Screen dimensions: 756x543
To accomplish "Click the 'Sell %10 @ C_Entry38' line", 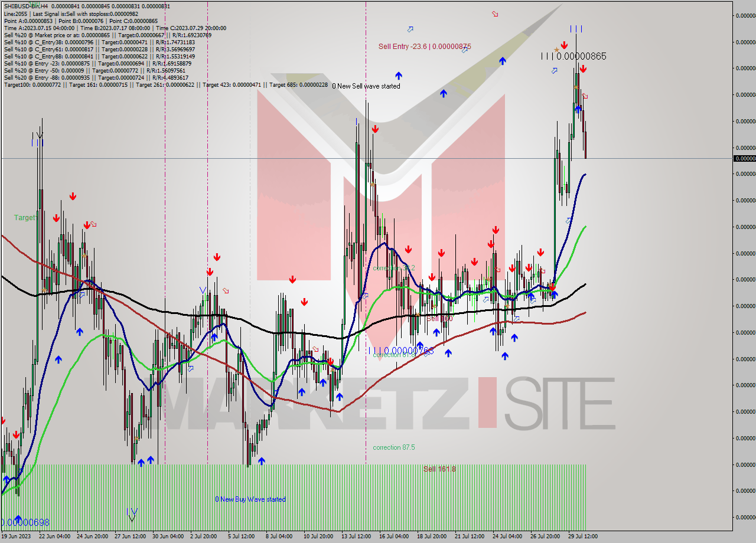I will coord(99,42).
